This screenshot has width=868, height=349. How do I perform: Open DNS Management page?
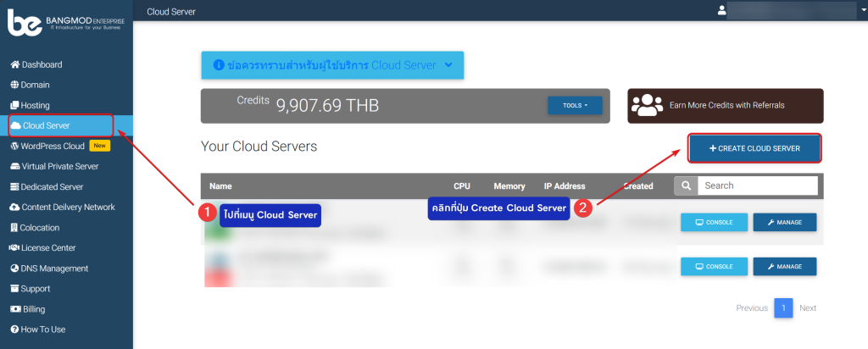(x=54, y=269)
